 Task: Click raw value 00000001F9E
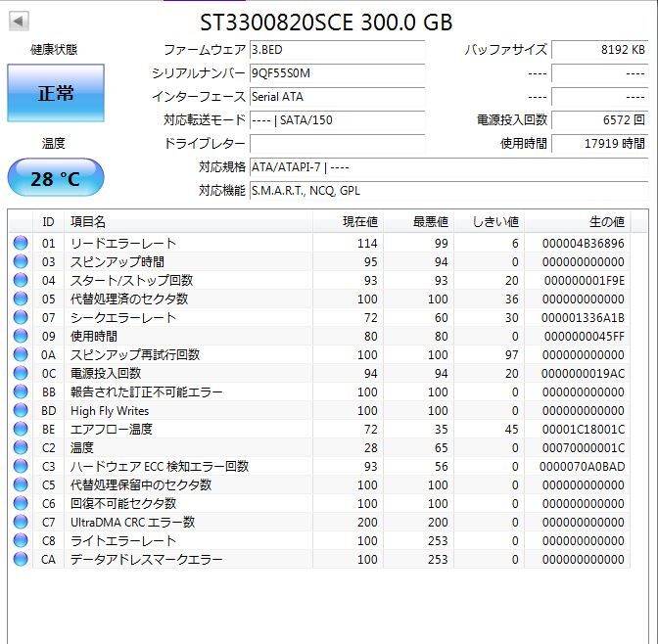click(585, 280)
